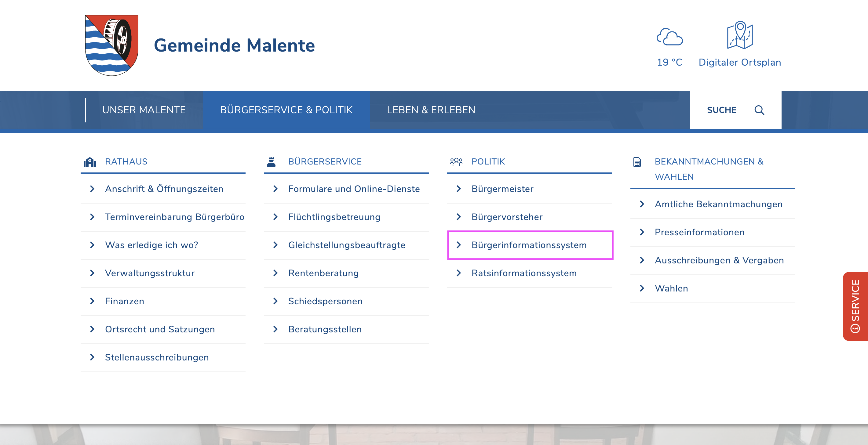Select BÜRGERSERVICE & POLITIK in navigation
This screenshot has width=868, height=445.
coord(286,110)
